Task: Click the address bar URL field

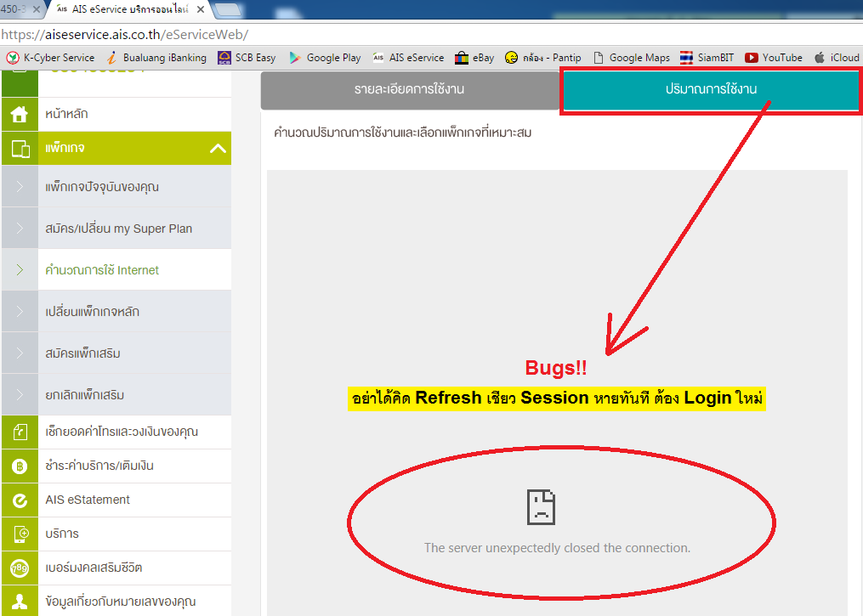Action: (x=432, y=35)
